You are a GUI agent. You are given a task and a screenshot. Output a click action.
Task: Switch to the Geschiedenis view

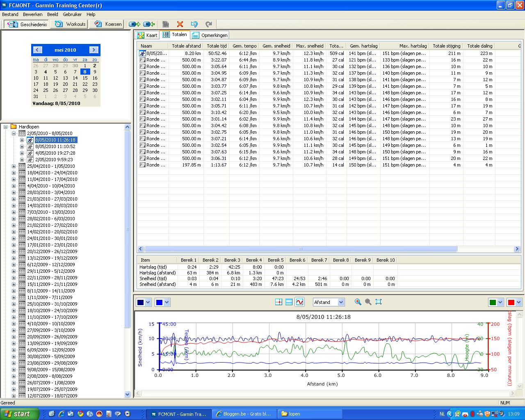click(x=27, y=24)
